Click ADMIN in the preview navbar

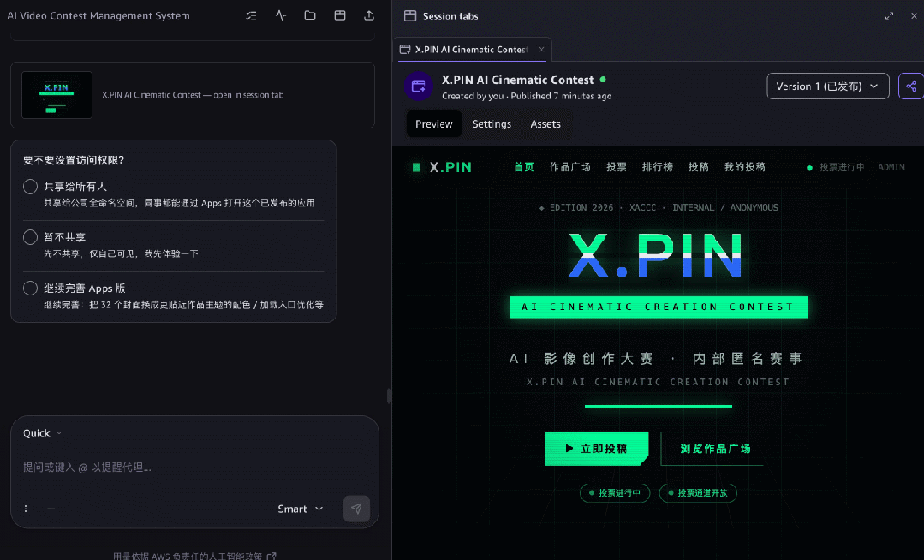[891, 168]
